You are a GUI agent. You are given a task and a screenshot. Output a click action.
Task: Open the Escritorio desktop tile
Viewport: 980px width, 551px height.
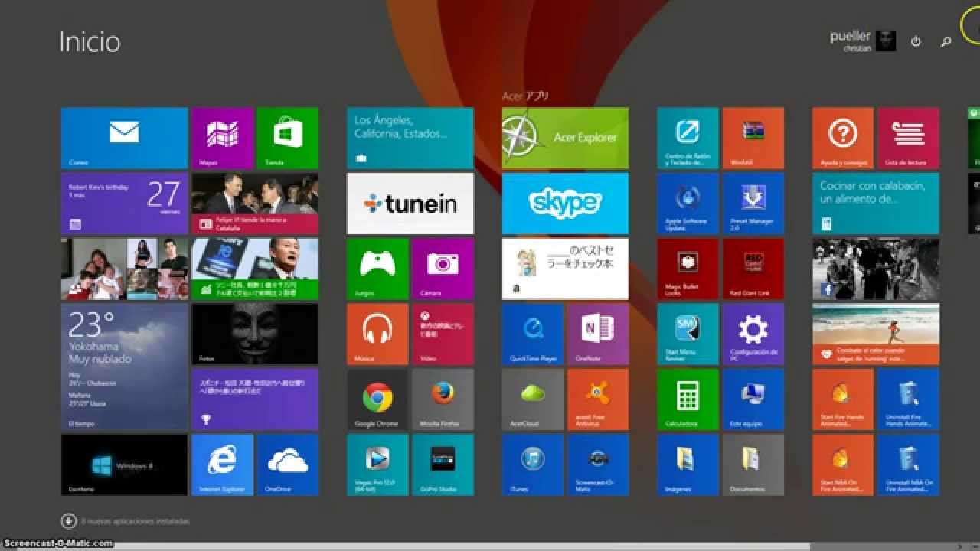tap(124, 465)
